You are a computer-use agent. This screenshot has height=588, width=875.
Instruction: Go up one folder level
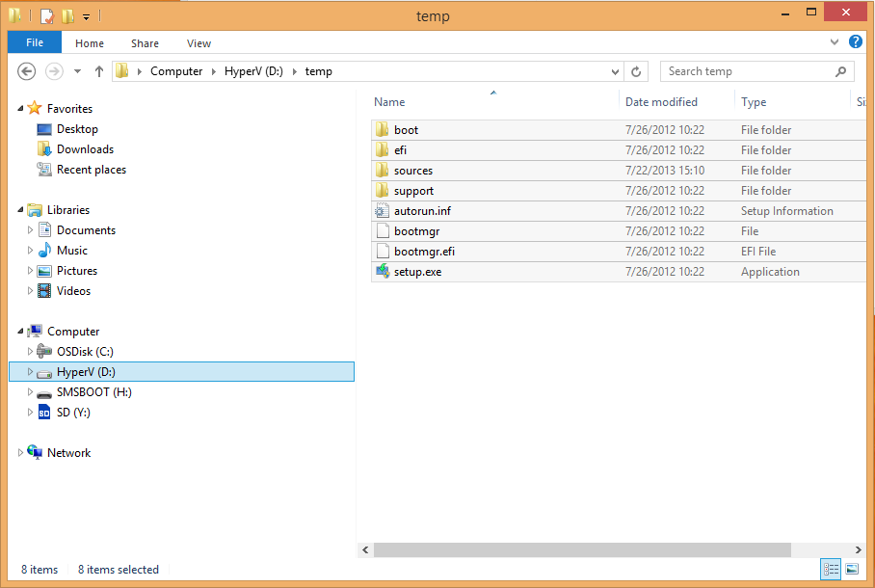point(98,71)
